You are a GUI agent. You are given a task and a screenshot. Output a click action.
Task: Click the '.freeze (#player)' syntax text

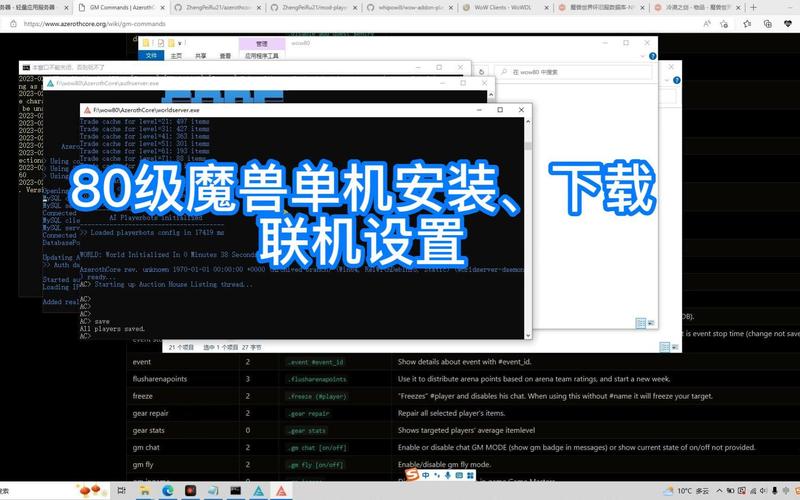pyautogui.click(x=317, y=396)
